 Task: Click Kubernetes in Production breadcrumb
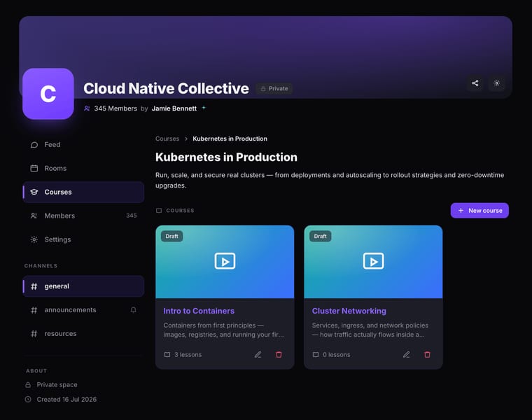point(230,139)
